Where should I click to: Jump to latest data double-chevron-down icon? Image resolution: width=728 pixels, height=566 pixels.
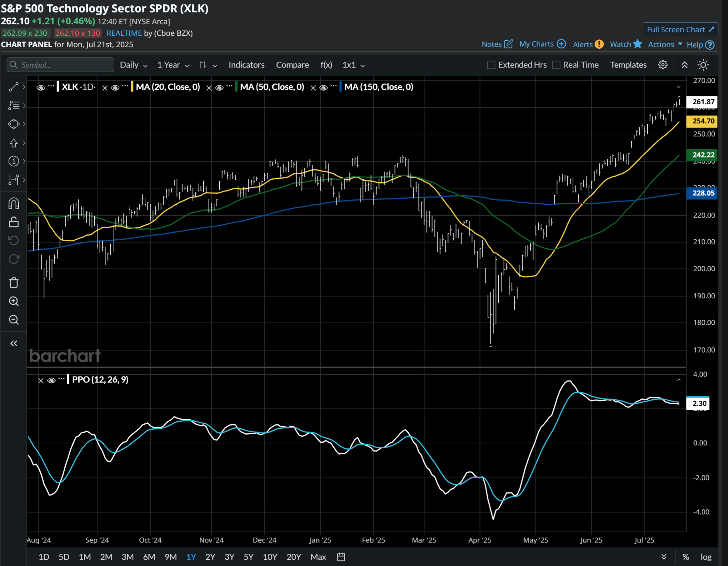pos(664,557)
